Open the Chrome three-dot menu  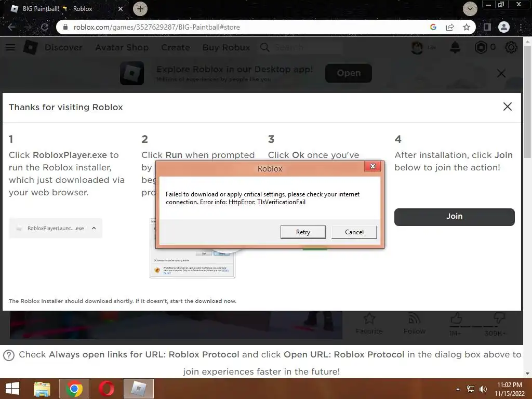521,27
